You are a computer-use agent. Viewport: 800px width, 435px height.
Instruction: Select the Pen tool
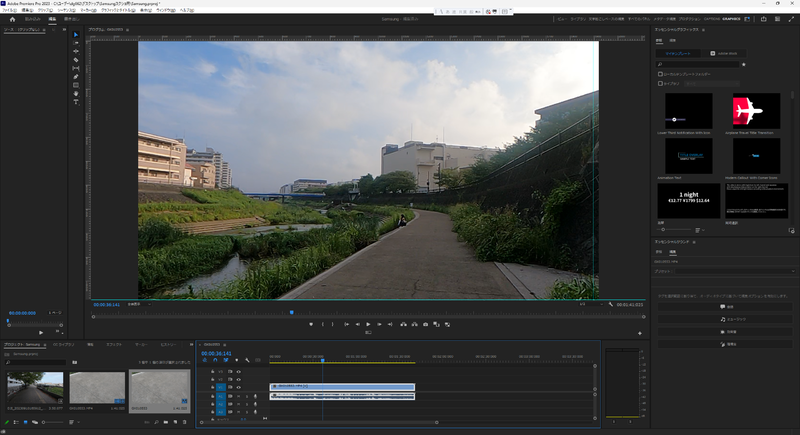(76, 76)
